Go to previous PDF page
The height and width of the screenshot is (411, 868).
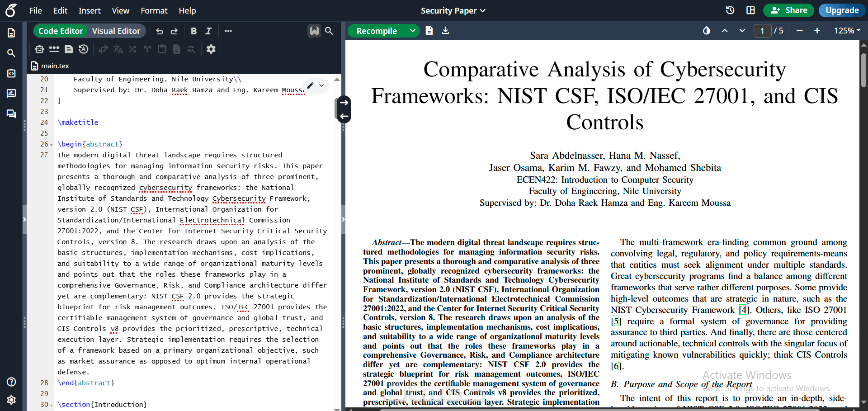click(725, 31)
